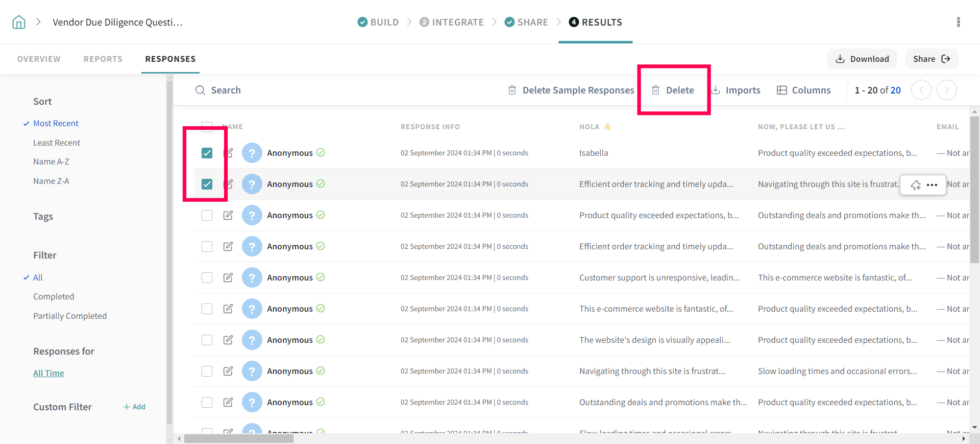Click the avatar of the third Anonymous response

tap(252, 215)
